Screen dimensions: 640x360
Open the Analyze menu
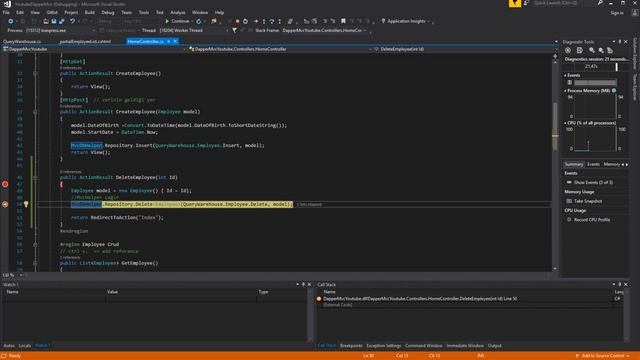coord(178,13)
